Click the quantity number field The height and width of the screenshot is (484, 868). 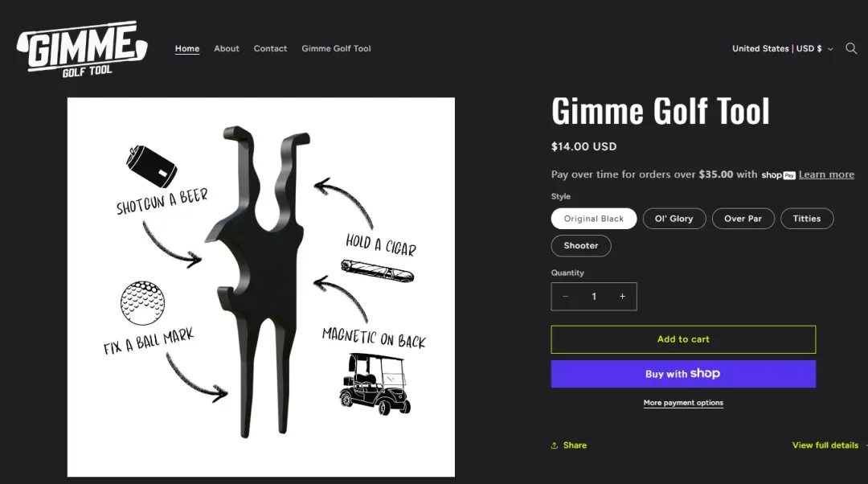click(594, 297)
